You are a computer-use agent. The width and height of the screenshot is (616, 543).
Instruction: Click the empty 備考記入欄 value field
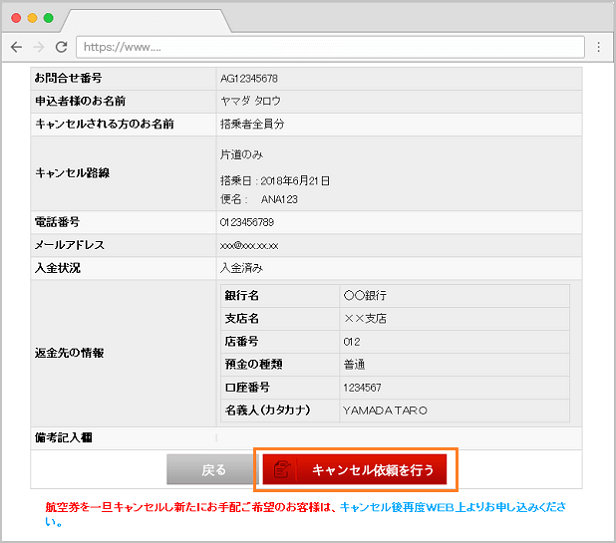398,437
